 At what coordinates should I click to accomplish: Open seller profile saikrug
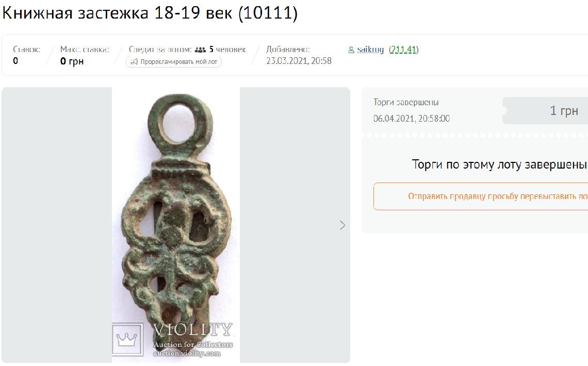click(x=370, y=49)
